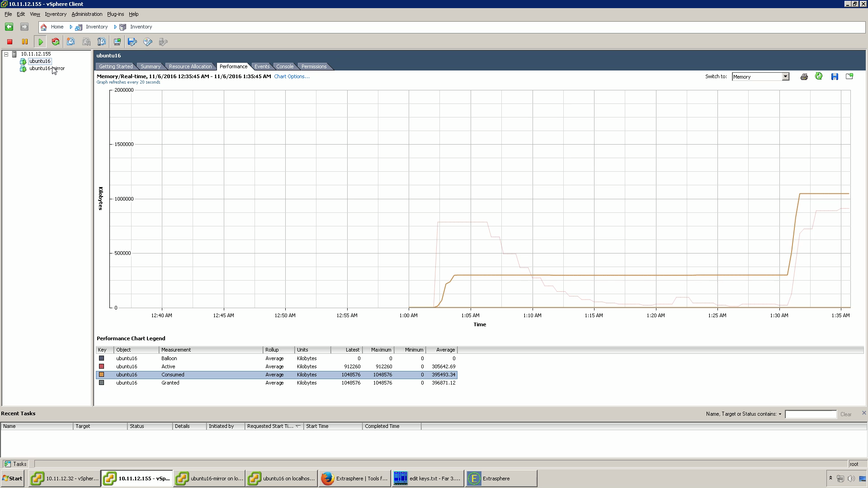The width and height of the screenshot is (868, 488).
Task: Click the USB device connect icon
Action: pyautogui.click(x=163, y=42)
